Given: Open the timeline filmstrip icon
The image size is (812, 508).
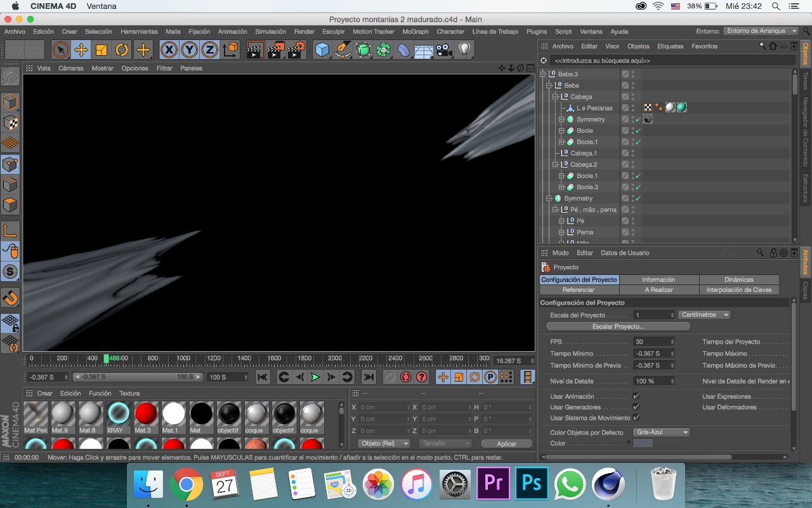Looking at the screenshot, I should click(x=528, y=377).
